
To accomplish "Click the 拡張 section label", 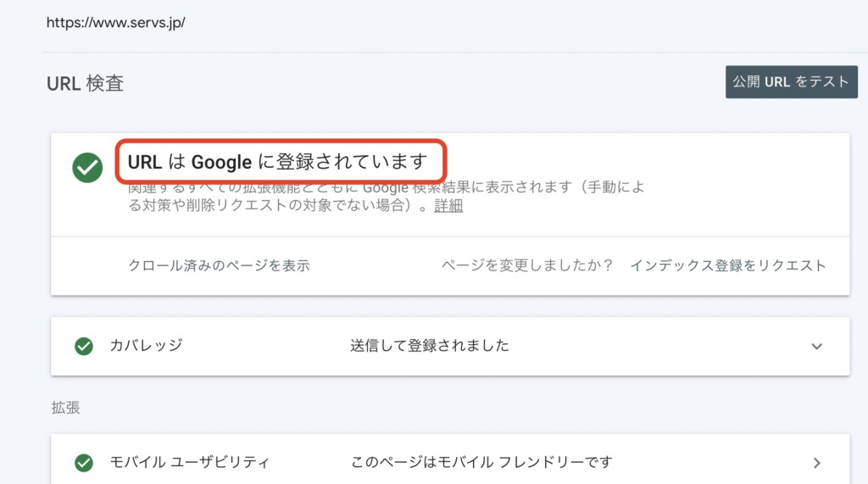I will [66, 408].
